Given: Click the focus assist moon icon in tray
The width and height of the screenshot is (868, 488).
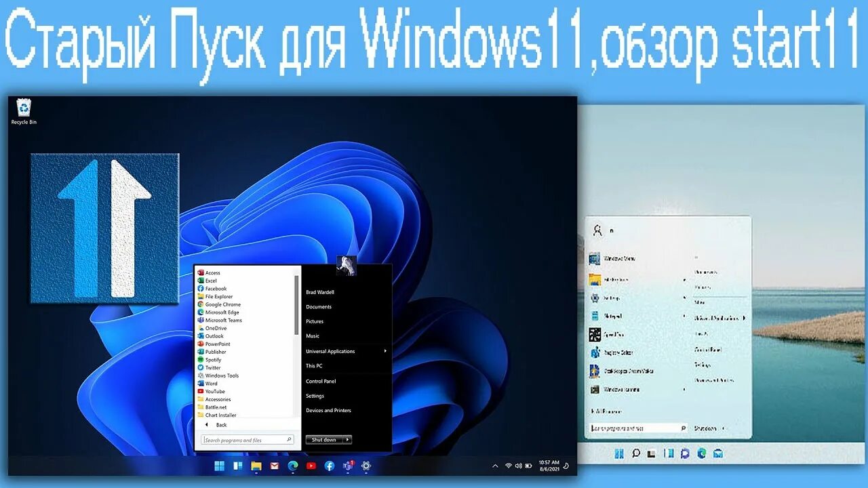Looking at the screenshot, I should [x=566, y=466].
